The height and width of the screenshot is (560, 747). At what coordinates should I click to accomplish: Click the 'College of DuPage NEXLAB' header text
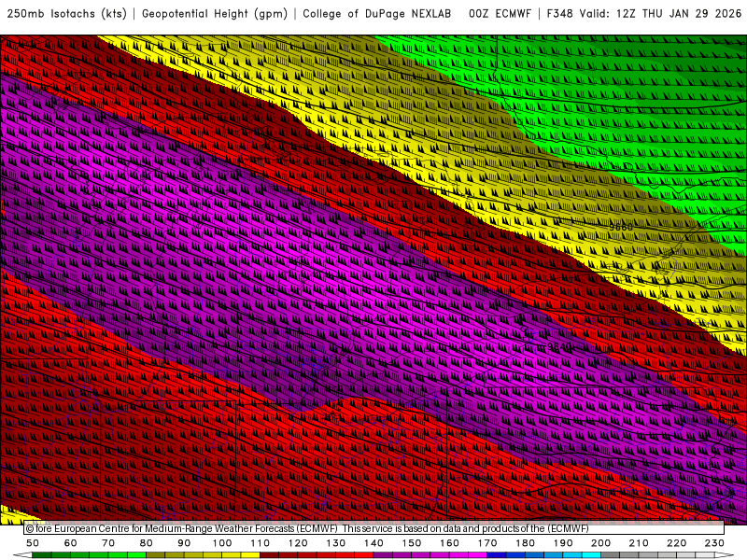(x=377, y=14)
